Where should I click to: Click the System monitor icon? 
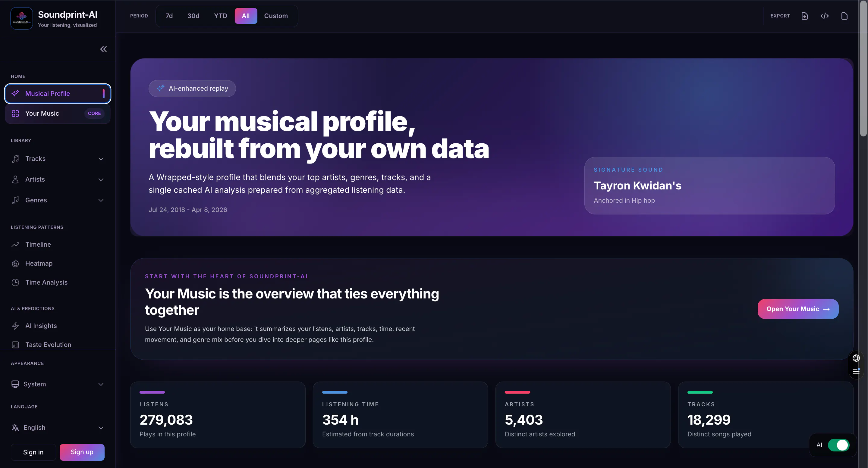15,384
